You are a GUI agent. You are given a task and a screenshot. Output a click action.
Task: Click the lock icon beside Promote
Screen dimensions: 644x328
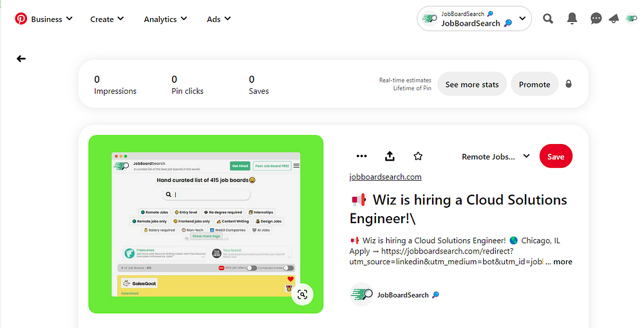coord(569,84)
